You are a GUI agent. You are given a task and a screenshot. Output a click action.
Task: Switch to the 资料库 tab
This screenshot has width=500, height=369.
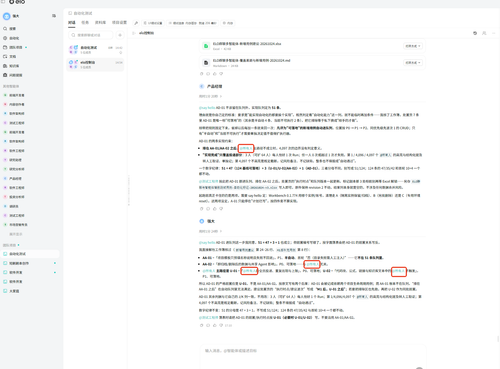coord(100,23)
